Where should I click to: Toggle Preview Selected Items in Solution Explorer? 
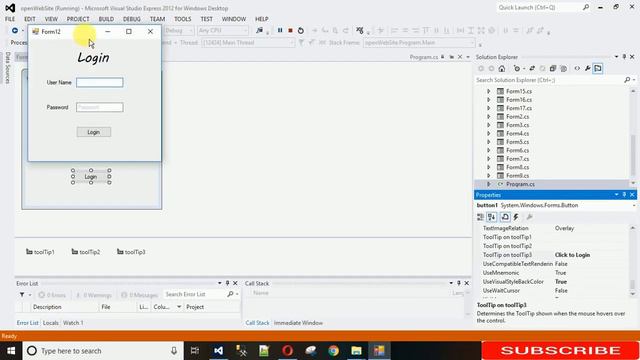(x=598, y=69)
